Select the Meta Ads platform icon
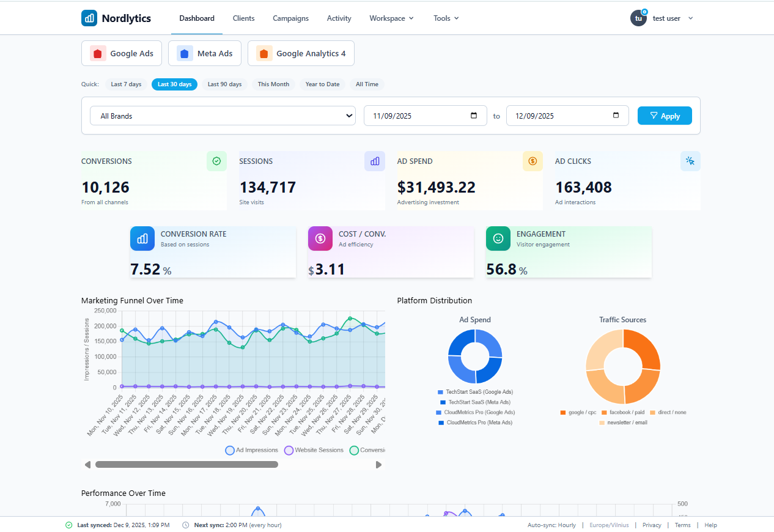 pyautogui.click(x=184, y=53)
